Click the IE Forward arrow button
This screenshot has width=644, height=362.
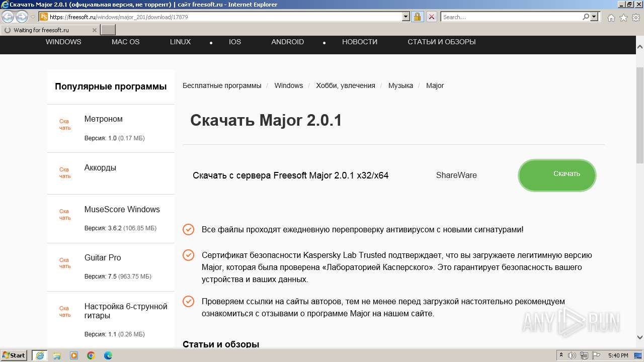[22, 17]
